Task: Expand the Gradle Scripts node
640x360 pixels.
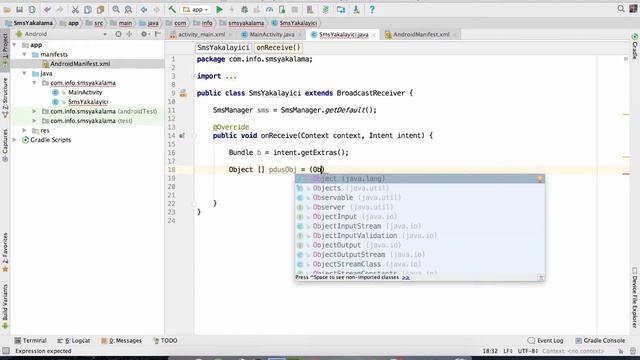Action: (x=15, y=140)
